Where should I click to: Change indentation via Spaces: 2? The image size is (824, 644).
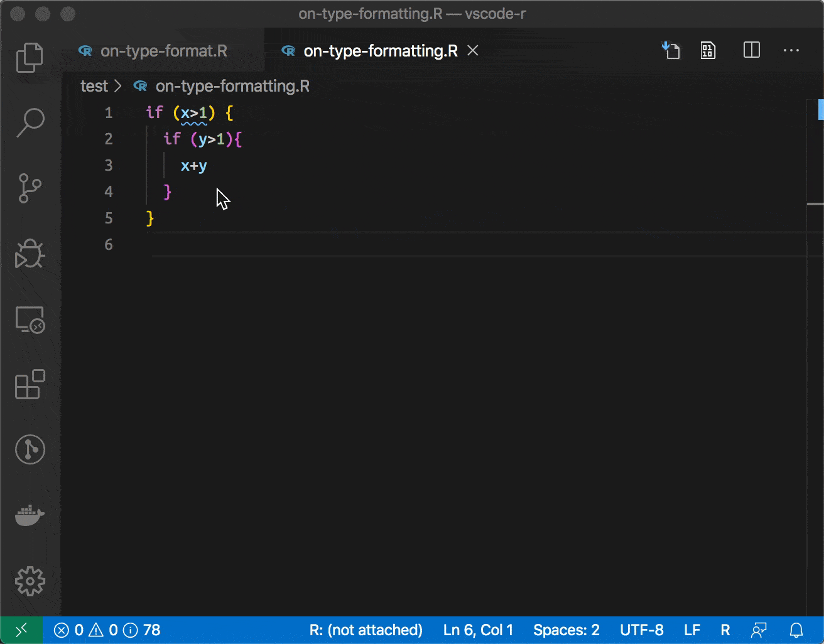(566, 630)
